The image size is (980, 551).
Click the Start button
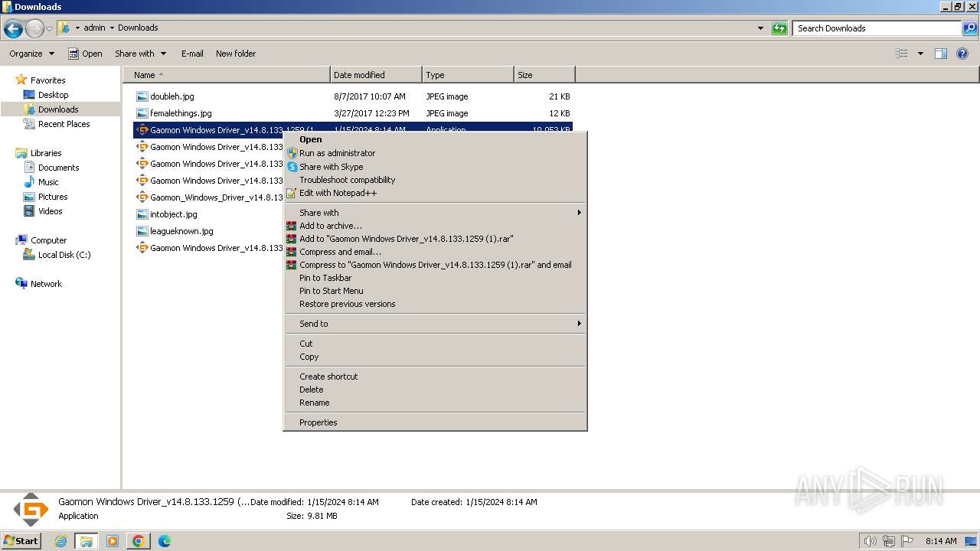[x=21, y=540]
